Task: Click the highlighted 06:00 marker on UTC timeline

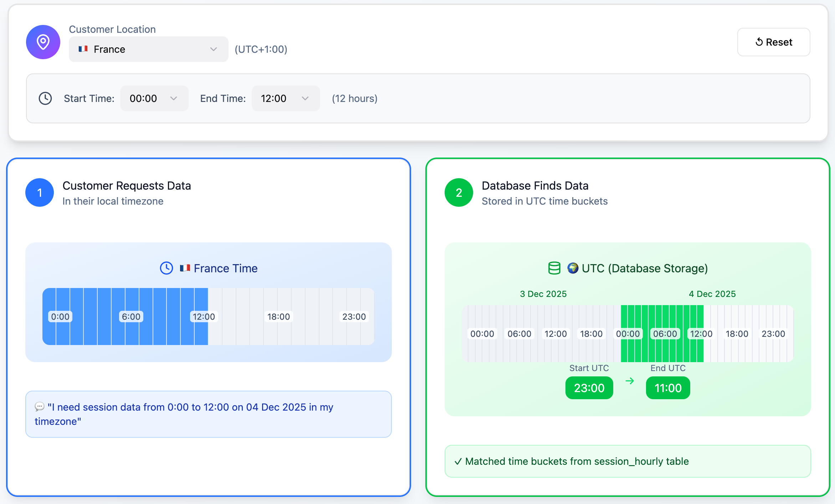Action: pyautogui.click(x=665, y=334)
